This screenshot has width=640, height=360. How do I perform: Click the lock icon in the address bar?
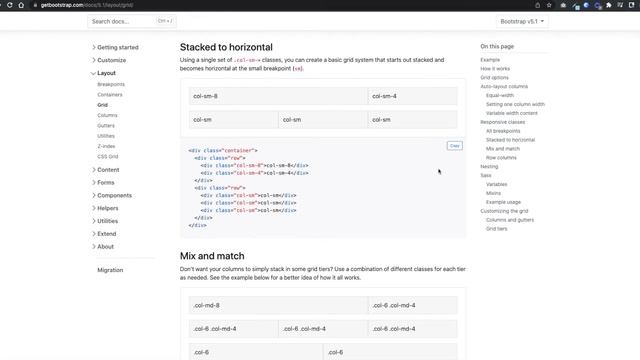(x=36, y=5)
